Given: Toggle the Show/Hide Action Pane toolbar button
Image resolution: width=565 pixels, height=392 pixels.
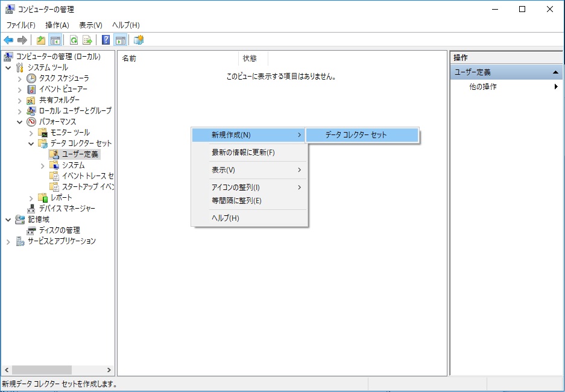Looking at the screenshot, I should pyautogui.click(x=121, y=40).
